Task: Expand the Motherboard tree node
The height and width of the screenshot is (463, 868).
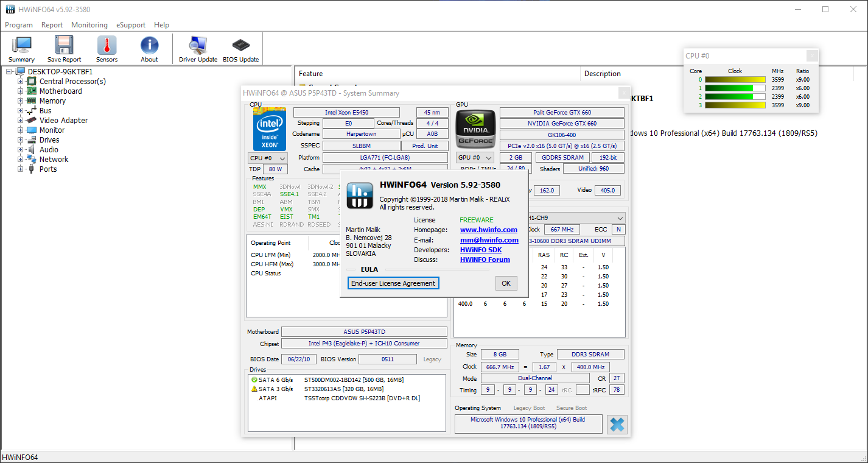Action: [21, 91]
